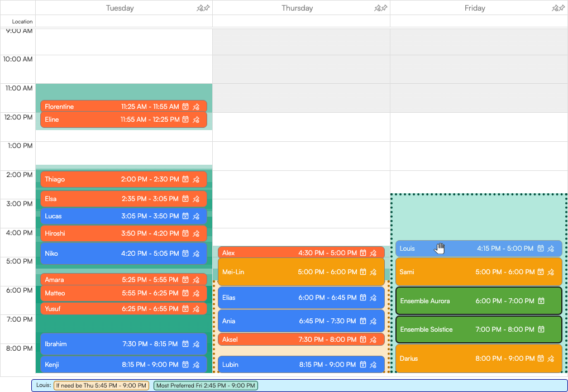The image size is (568, 392).
Task: Click the Friday Location field
Action: point(479,21)
